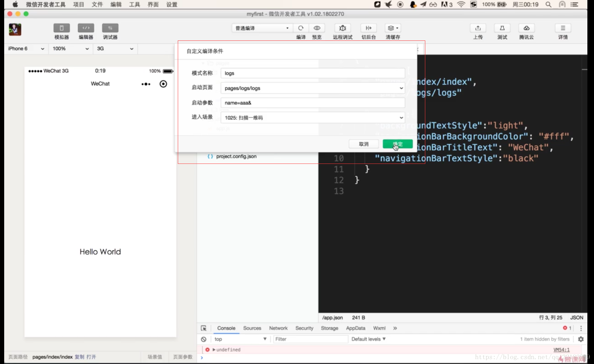Click the JSON language mode in status bar
This screenshot has width=594, height=364.
pos(577,318)
